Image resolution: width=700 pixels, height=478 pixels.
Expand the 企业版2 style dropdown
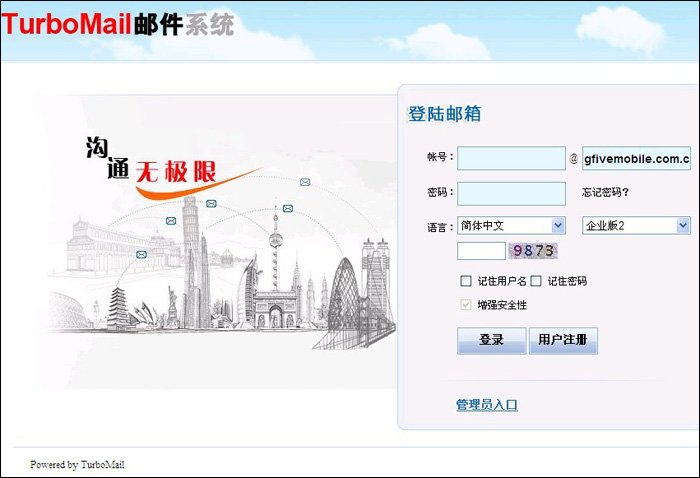[636, 226]
